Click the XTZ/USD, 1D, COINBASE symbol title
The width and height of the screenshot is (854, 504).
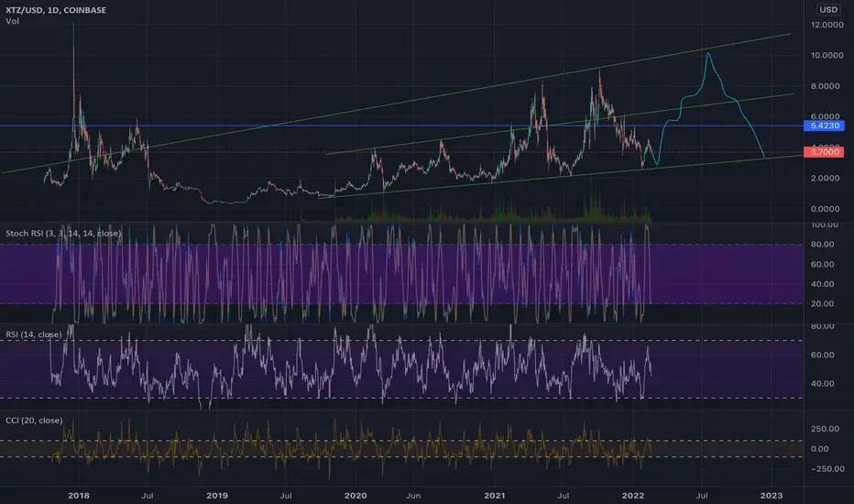(56, 10)
